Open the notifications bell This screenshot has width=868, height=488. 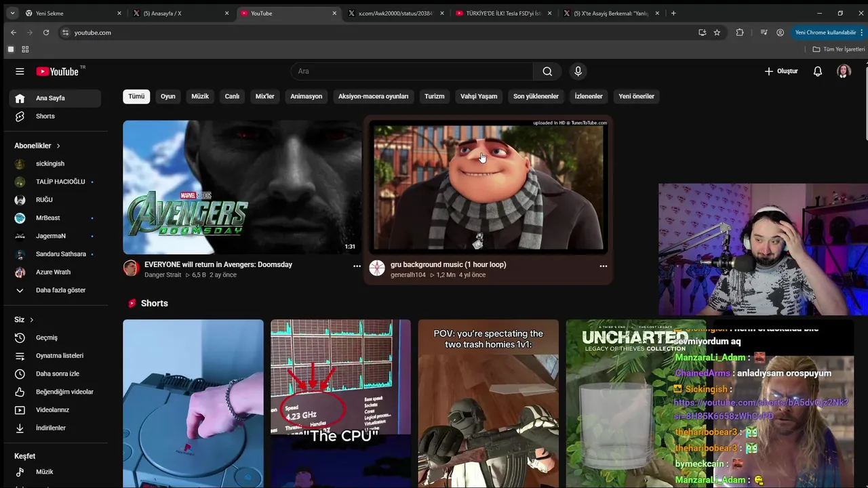(818, 71)
